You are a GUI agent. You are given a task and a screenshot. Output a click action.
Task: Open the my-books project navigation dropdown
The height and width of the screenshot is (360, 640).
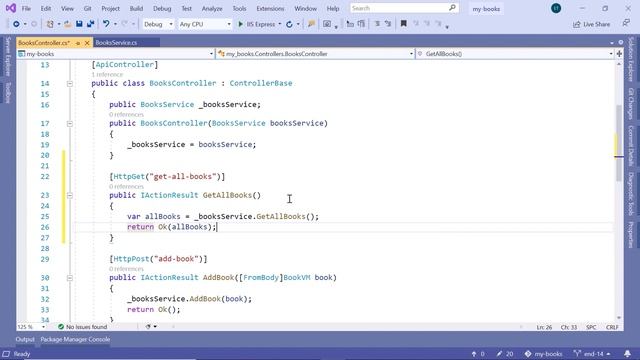pos(116,53)
